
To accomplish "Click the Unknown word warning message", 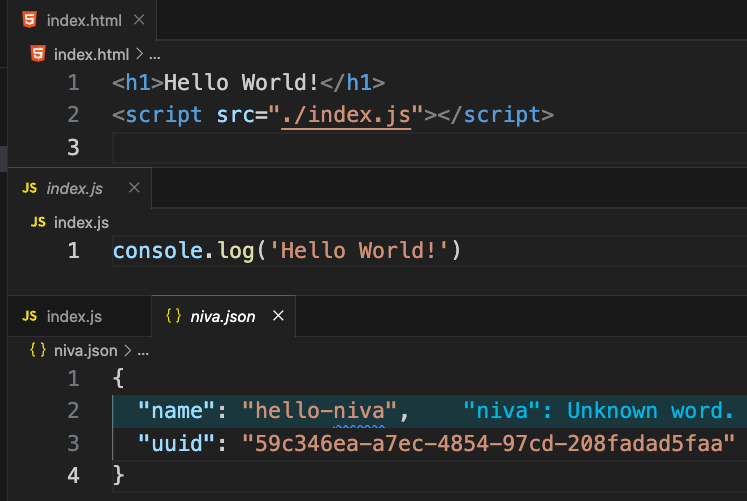I will [x=598, y=411].
